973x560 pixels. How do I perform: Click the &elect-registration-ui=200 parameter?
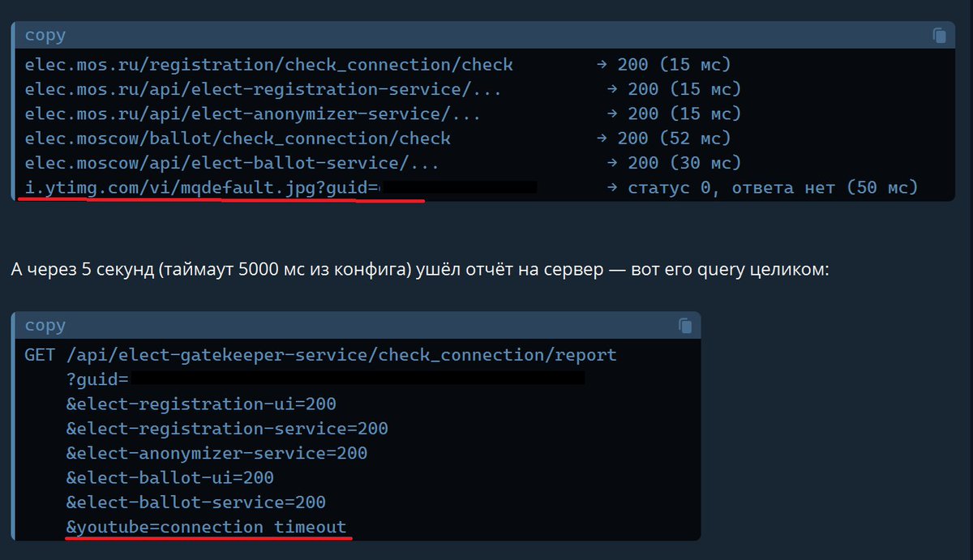pyautogui.click(x=201, y=404)
